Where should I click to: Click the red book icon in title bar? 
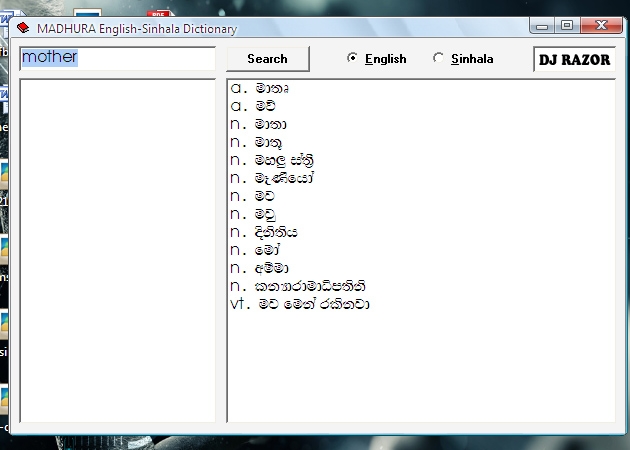[23, 29]
